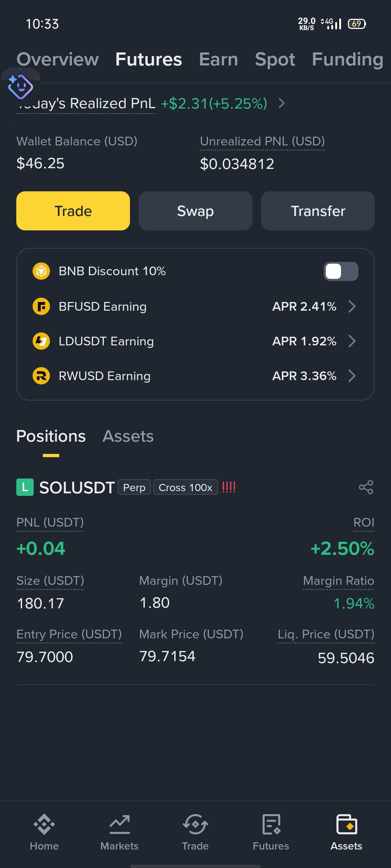Tap the yellow Trade button
Image resolution: width=391 pixels, height=868 pixels.
point(73,211)
